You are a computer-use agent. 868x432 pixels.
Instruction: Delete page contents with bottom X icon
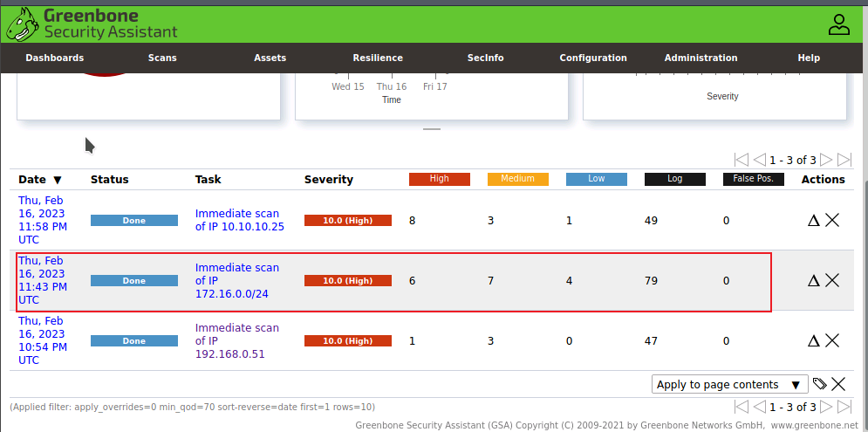[x=838, y=384]
